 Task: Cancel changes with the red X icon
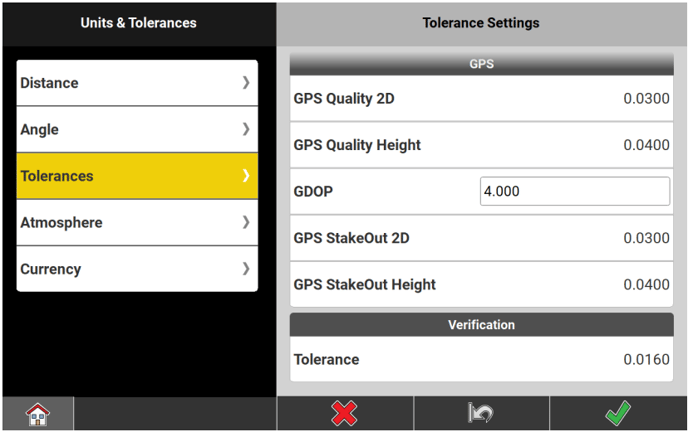[x=345, y=413]
